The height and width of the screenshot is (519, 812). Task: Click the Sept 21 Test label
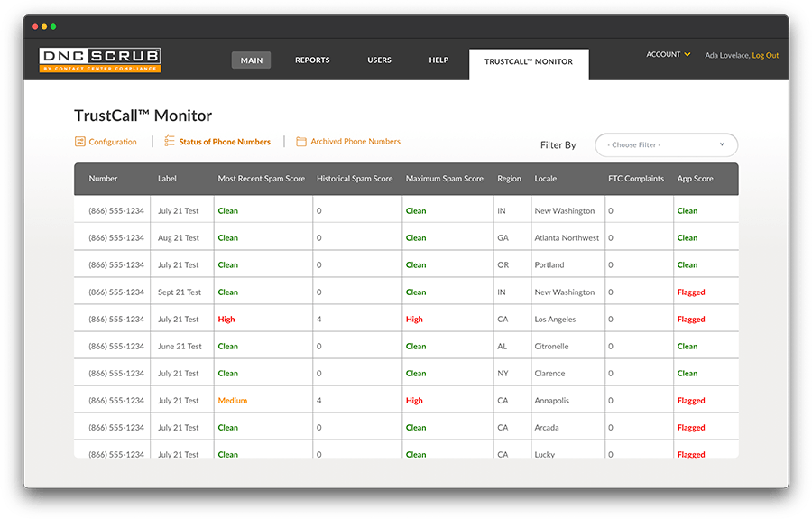click(x=180, y=292)
